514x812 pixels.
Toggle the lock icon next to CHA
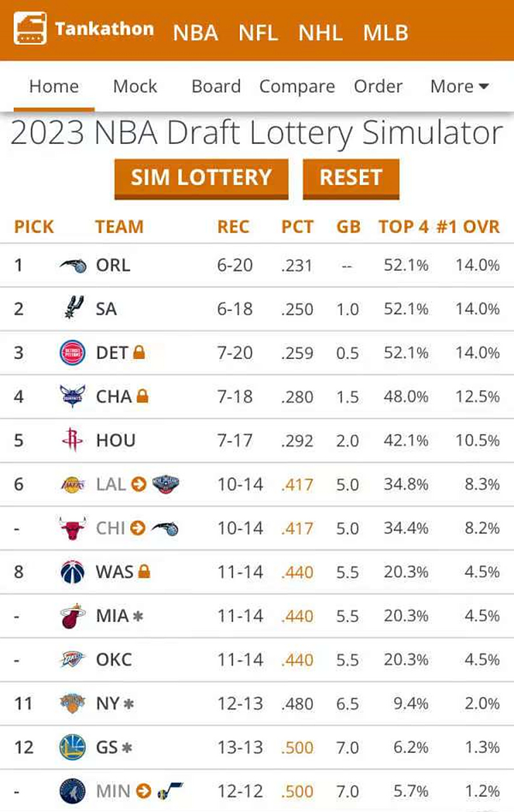pyautogui.click(x=143, y=396)
